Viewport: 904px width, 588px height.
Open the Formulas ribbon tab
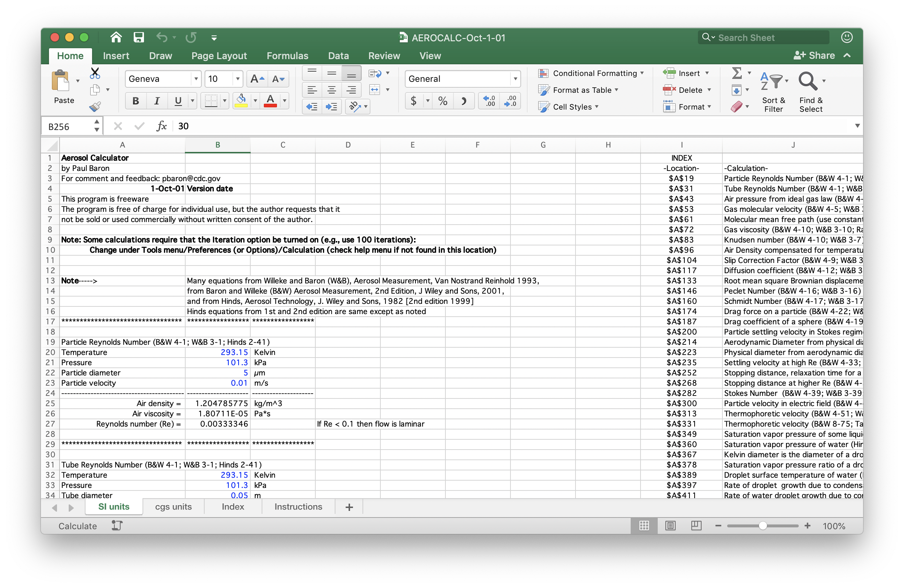pos(287,56)
